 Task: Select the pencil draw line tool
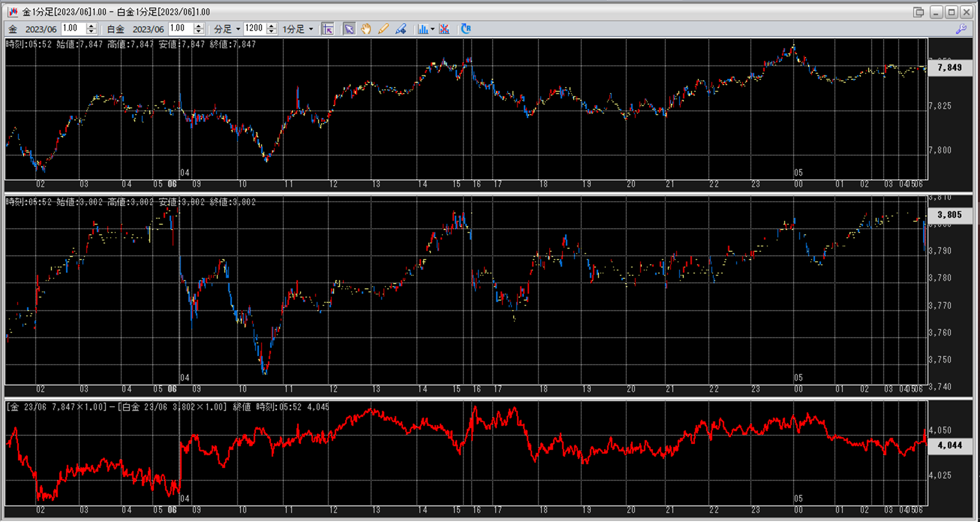[x=383, y=29]
